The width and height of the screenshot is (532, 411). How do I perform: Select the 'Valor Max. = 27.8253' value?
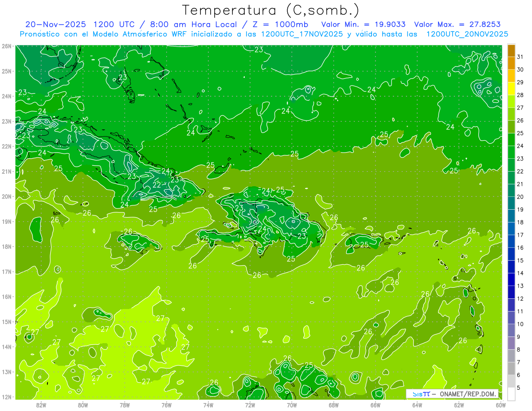pos(457,24)
